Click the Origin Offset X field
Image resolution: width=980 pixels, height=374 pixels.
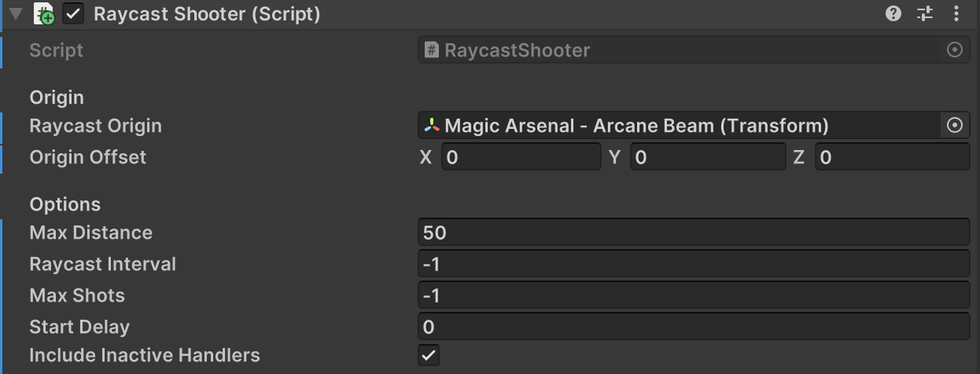(521, 157)
